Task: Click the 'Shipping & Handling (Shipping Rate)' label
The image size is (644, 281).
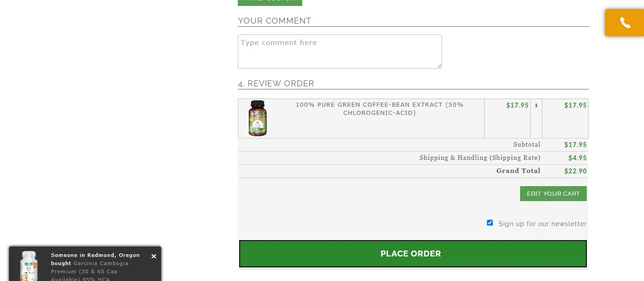Action: point(480,158)
